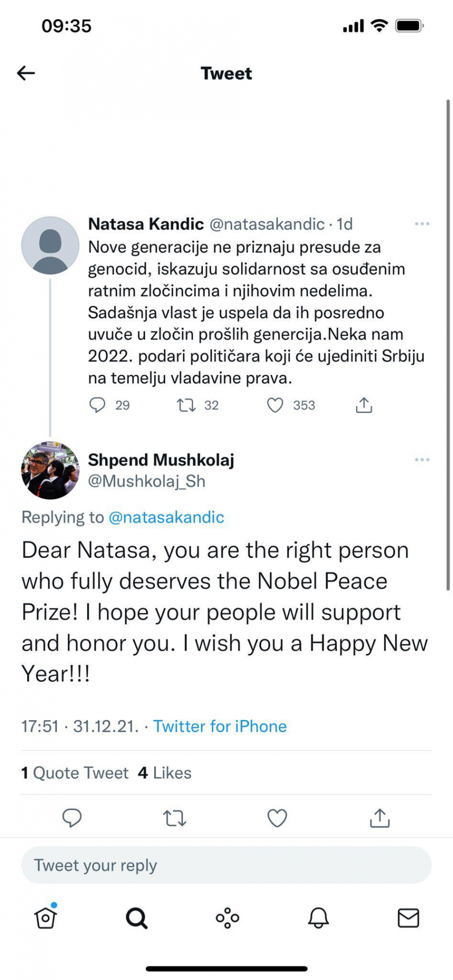Open the @natasakandic mention link
This screenshot has height=980, width=453.
166,517
